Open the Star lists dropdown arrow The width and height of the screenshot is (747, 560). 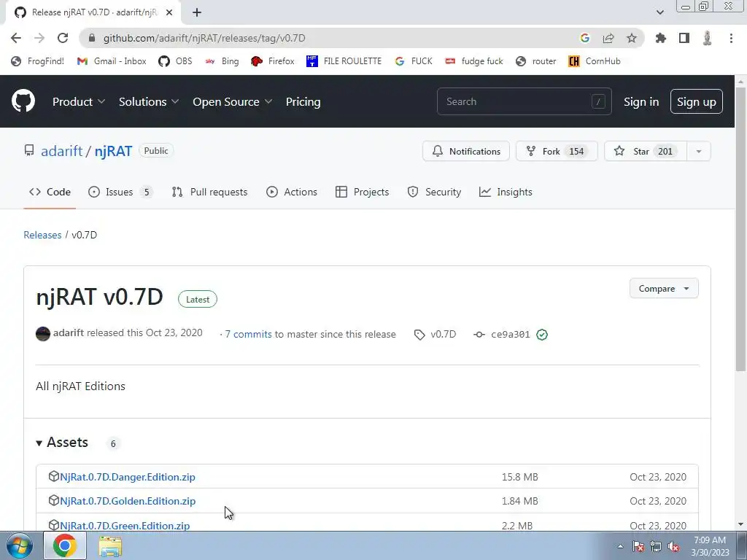point(699,152)
